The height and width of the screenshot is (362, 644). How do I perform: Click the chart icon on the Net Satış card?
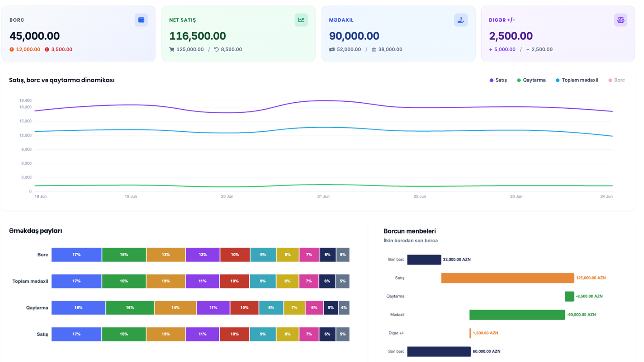click(301, 20)
